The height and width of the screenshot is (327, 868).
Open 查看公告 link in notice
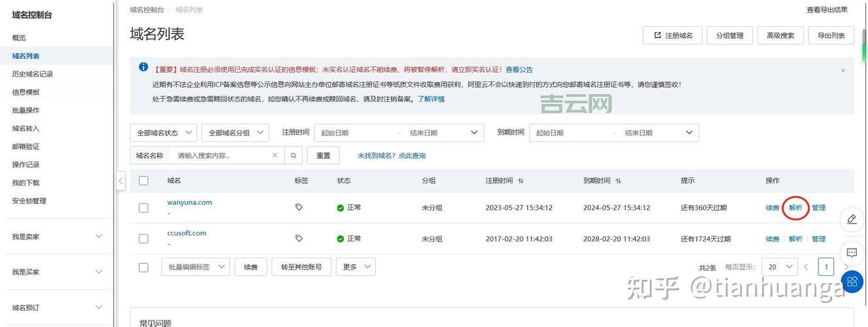[x=519, y=69]
